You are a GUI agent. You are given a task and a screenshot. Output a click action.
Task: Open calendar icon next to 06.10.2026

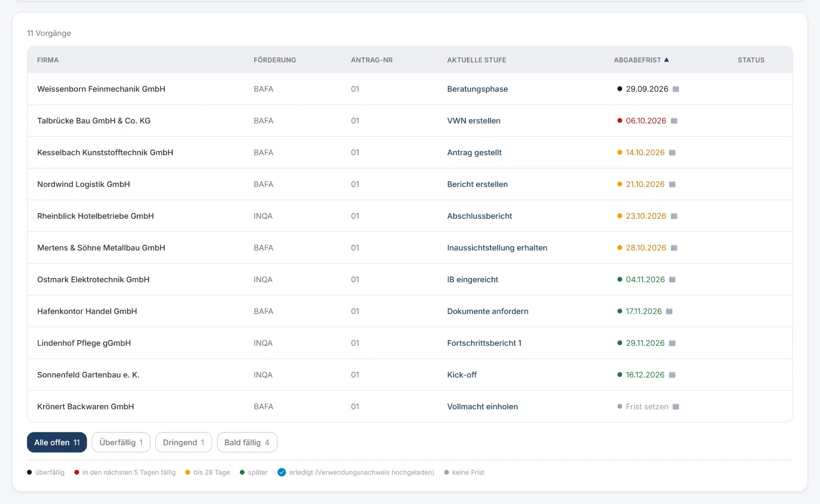click(674, 121)
